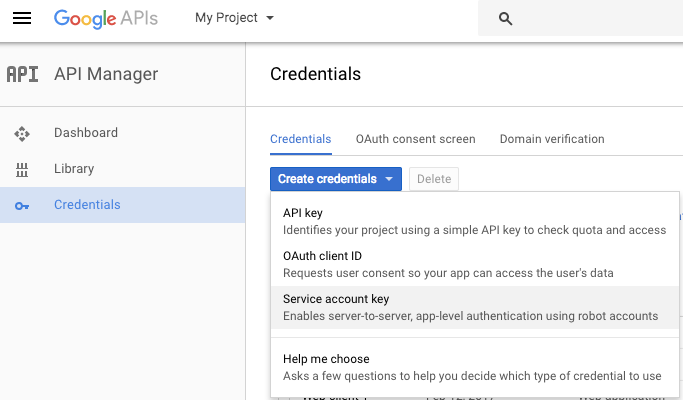Open the hamburger navigation menu
683x400 pixels.
22,18
